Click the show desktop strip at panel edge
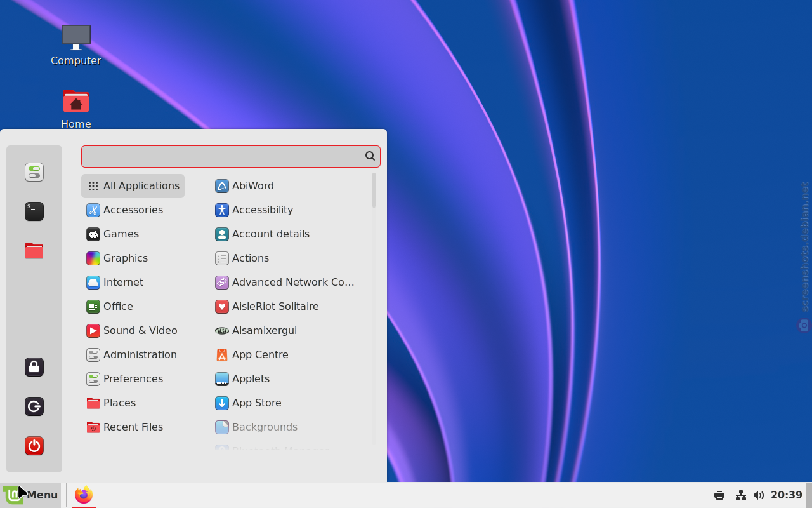Viewport: 812px width, 508px height. [x=809, y=495]
